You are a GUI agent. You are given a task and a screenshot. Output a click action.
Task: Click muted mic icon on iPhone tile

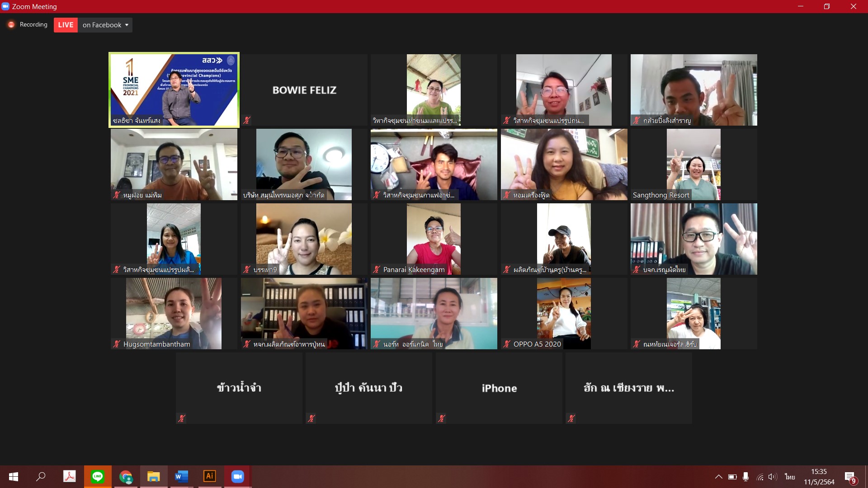[x=442, y=418]
